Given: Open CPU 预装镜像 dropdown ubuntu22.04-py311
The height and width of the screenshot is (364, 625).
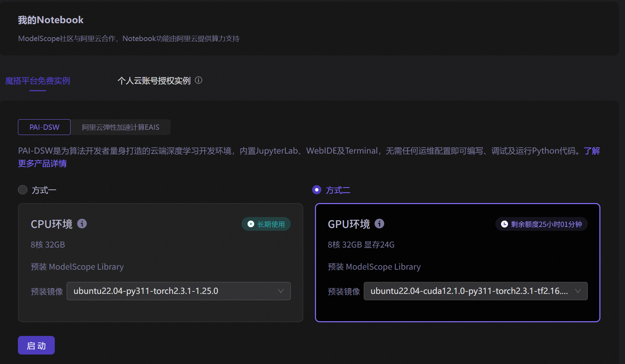Looking at the screenshot, I should pyautogui.click(x=179, y=291).
